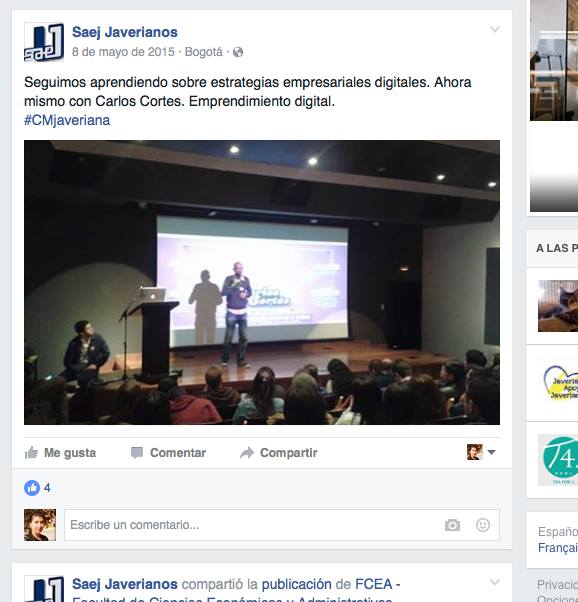Screen dimensions: 578x602
Task: Click the Compartir share arrow button
Action: click(x=278, y=453)
